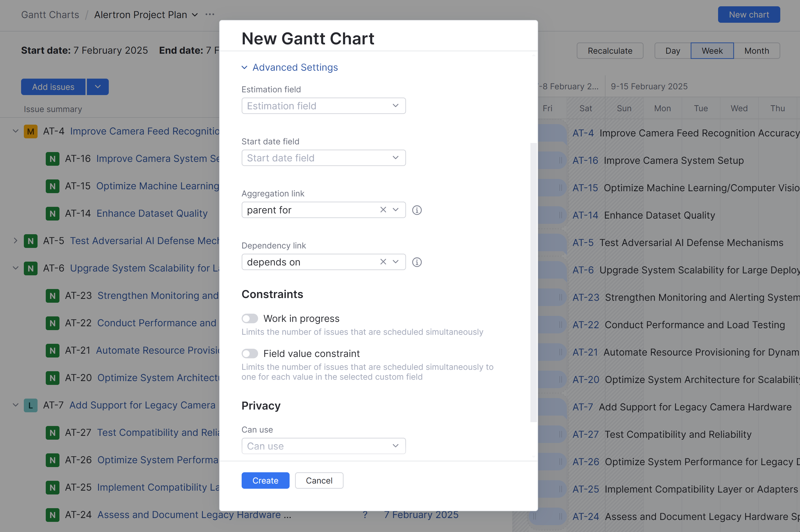
Task: Switch to the Day view
Action: (672, 51)
